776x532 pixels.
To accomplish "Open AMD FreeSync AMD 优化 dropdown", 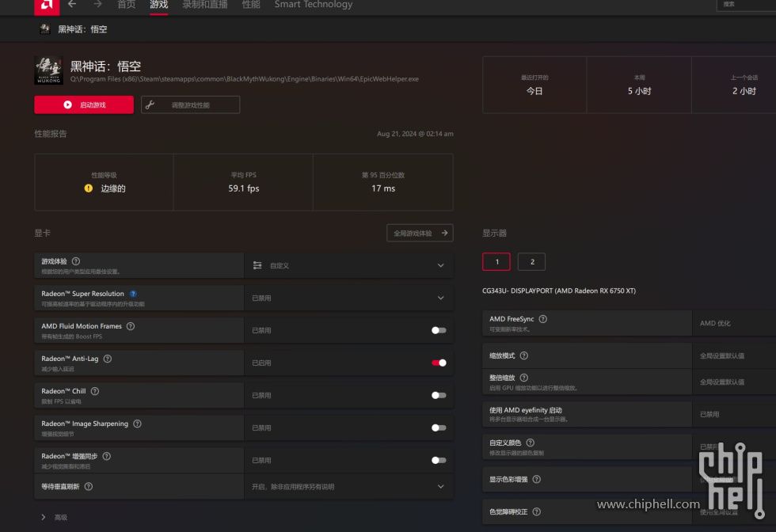I will [x=734, y=323].
